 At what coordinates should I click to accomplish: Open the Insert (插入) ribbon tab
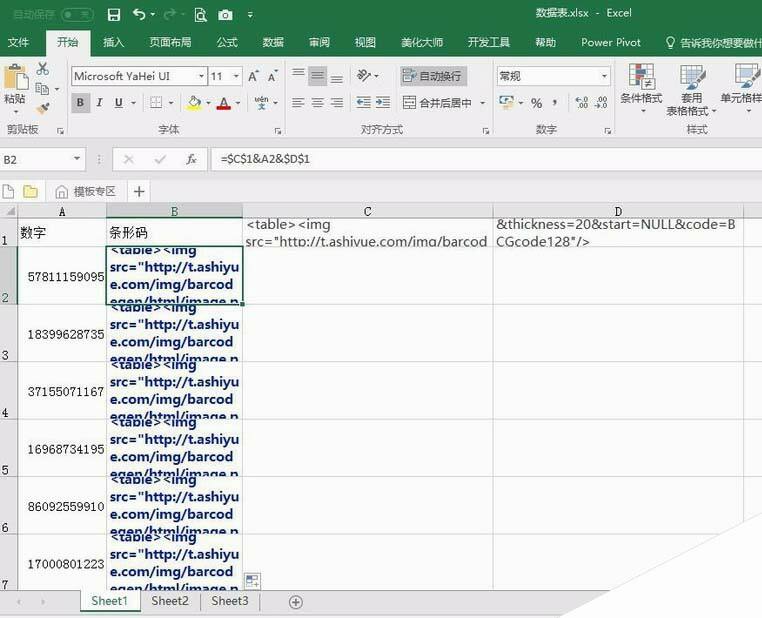pyautogui.click(x=114, y=43)
